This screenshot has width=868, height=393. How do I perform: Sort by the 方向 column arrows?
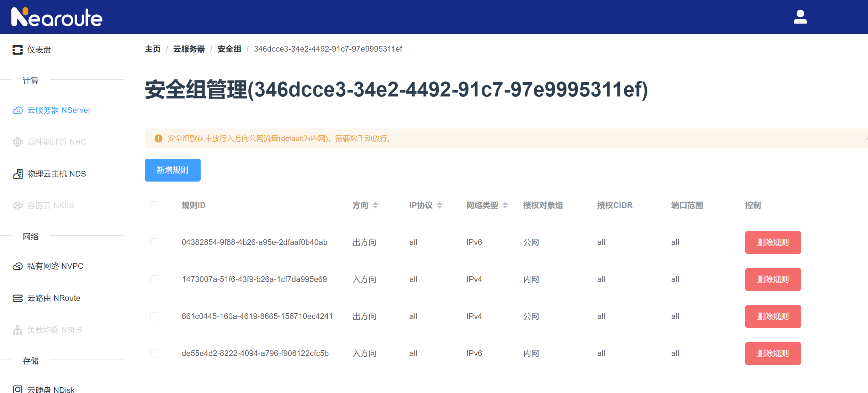pos(375,205)
